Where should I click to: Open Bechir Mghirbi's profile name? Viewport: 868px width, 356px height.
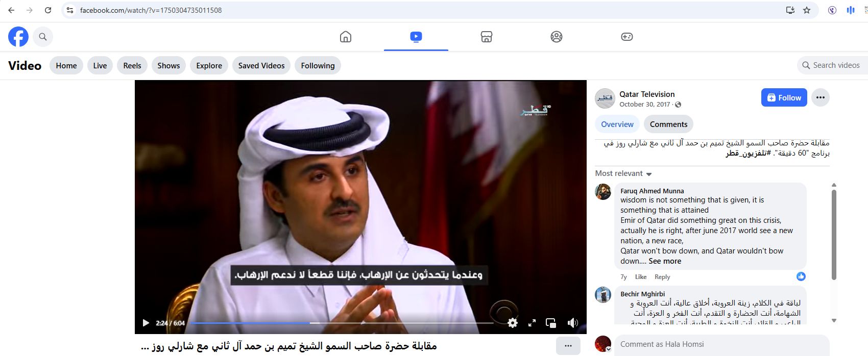[642, 294]
